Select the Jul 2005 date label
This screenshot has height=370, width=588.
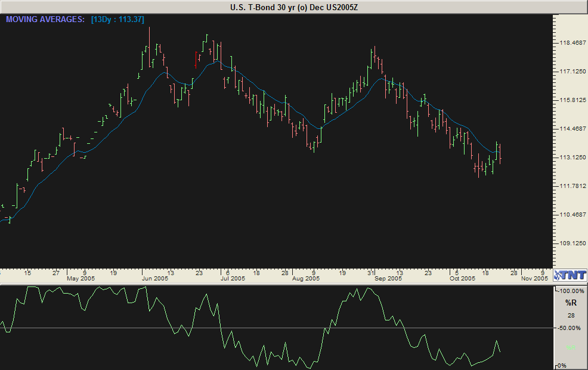[233, 278]
